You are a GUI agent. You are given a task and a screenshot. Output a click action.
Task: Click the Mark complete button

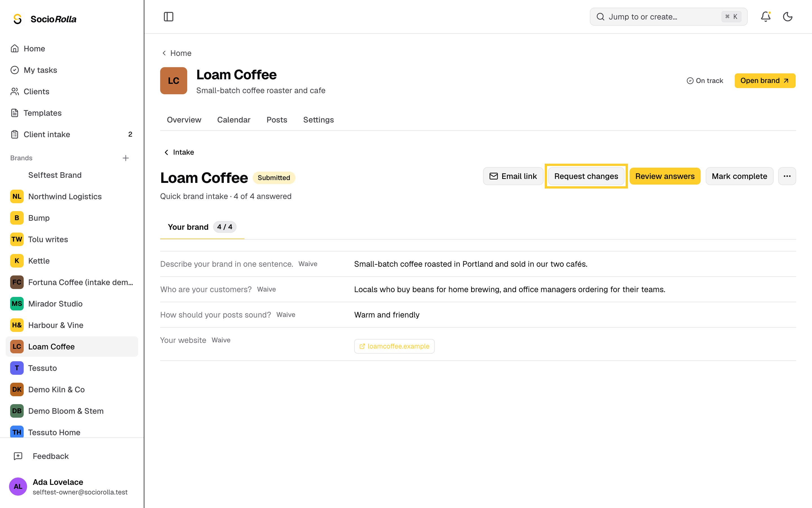[739, 176]
